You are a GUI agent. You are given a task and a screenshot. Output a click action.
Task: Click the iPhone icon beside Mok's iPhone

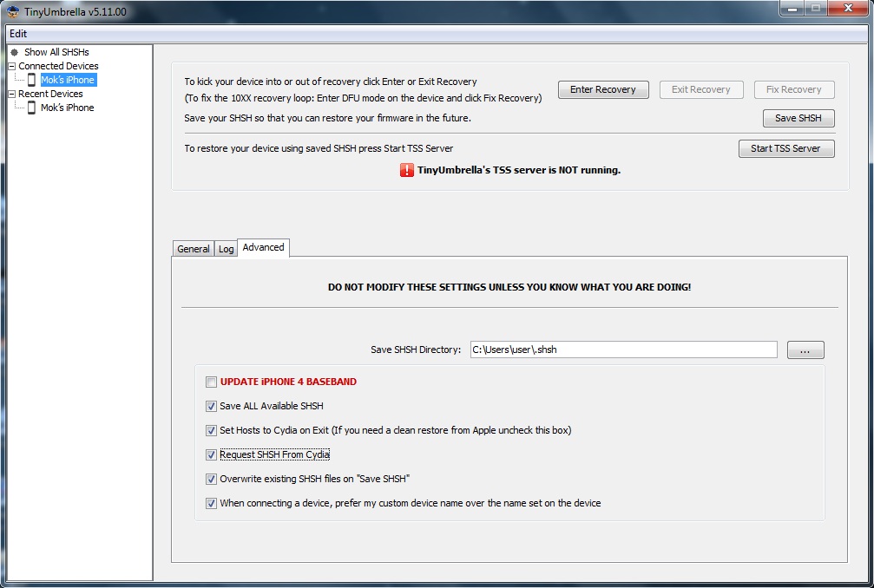(x=30, y=79)
